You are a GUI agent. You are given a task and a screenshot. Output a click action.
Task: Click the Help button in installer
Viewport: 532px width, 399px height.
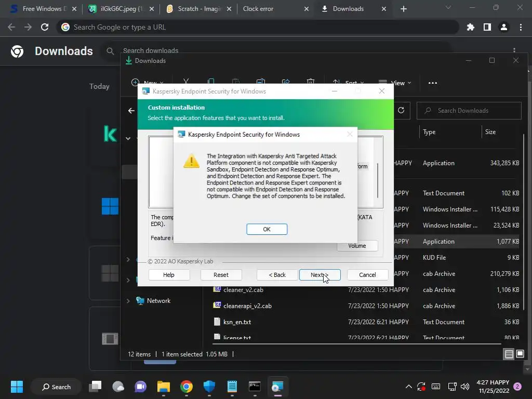coord(169,275)
